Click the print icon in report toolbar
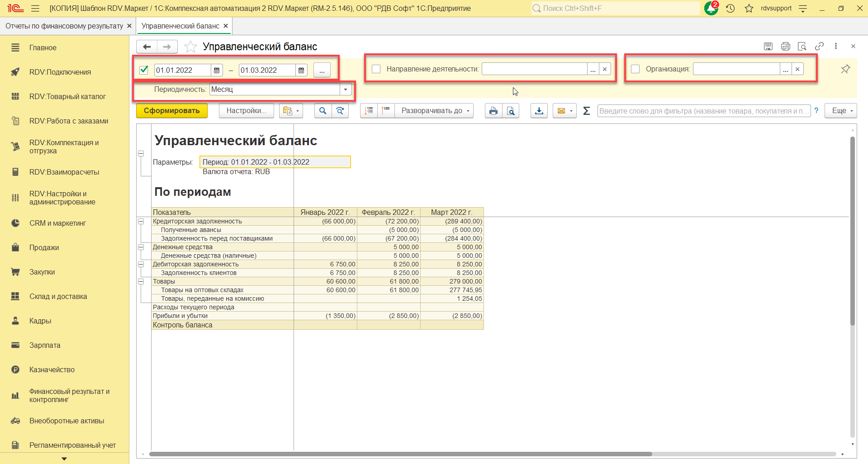The image size is (868, 464). pos(493,111)
